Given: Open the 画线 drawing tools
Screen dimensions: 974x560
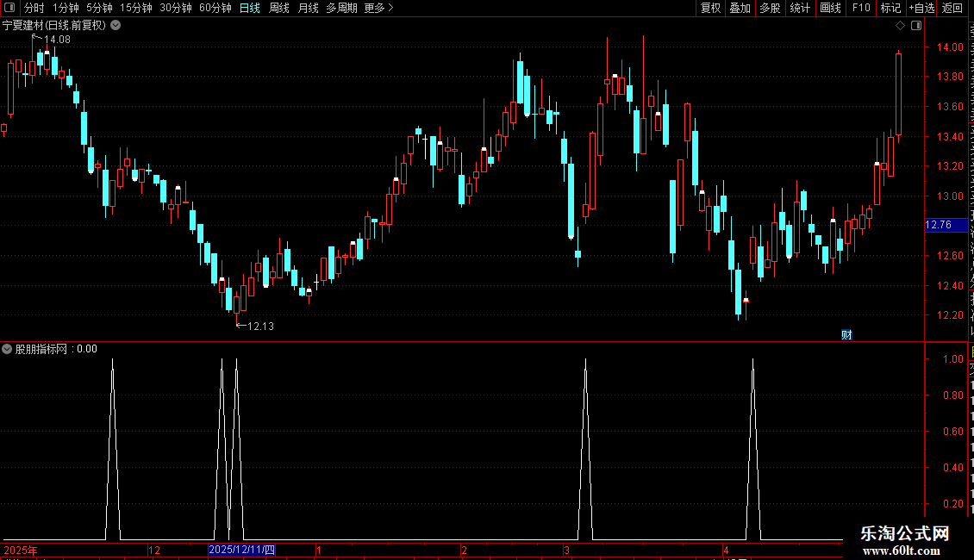Looking at the screenshot, I should (831, 8).
